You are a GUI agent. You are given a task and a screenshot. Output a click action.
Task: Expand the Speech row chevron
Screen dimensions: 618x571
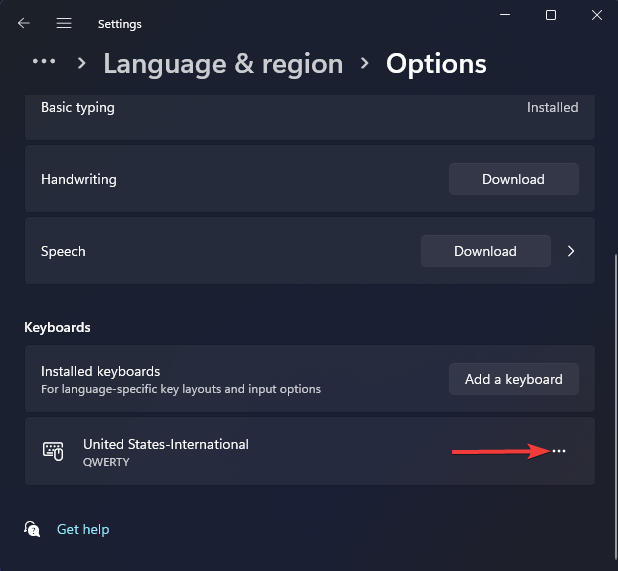[x=571, y=251]
